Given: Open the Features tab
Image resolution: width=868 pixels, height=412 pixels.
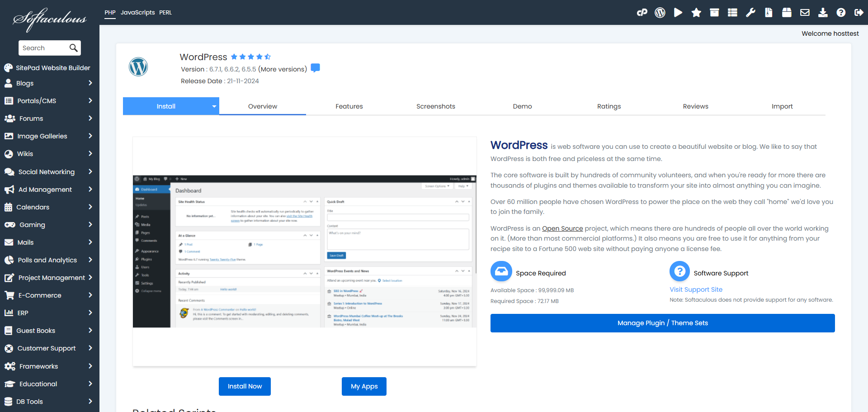Looking at the screenshot, I should pos(349,106).
